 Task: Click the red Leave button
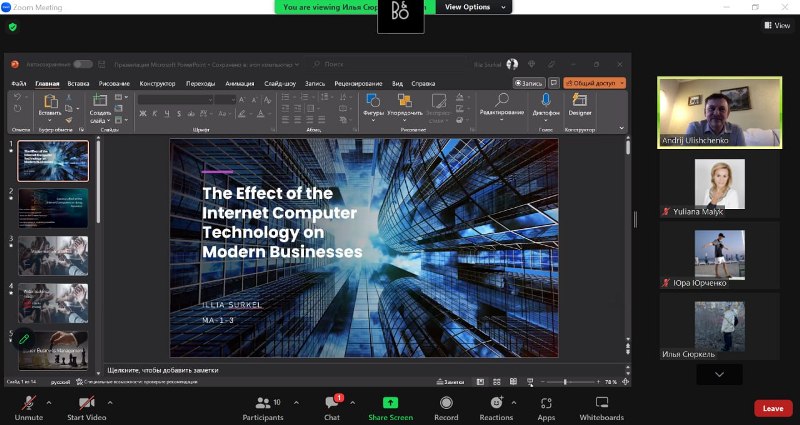pos(773,408)
